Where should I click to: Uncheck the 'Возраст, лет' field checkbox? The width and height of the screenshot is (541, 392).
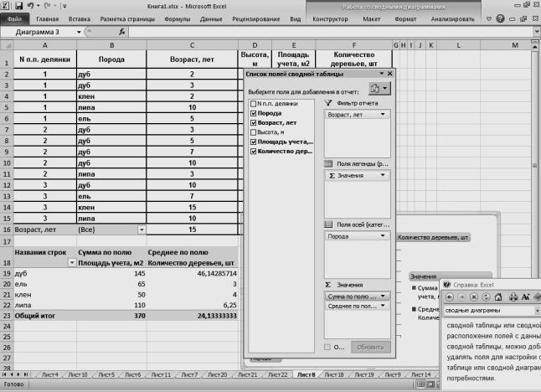click(x=253, y=123)
